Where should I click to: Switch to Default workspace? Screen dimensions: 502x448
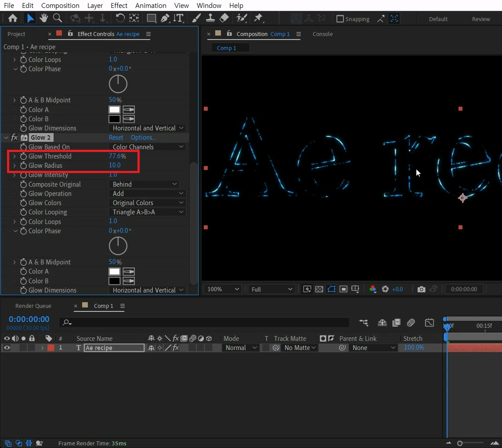(438, 19)
